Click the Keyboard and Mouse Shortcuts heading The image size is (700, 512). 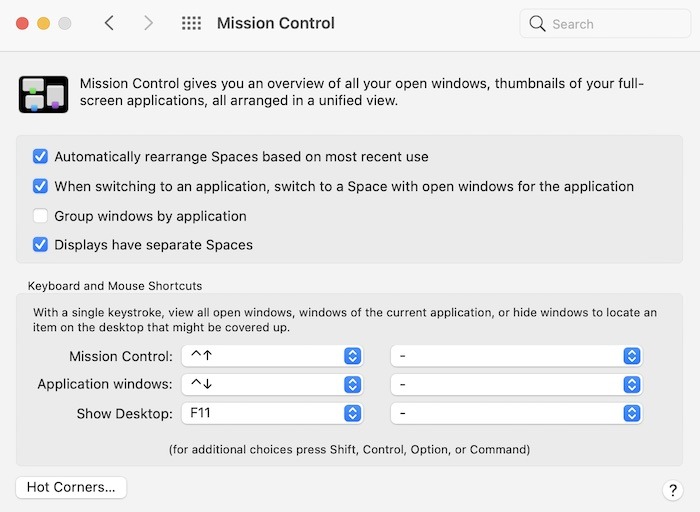point(115,286)
